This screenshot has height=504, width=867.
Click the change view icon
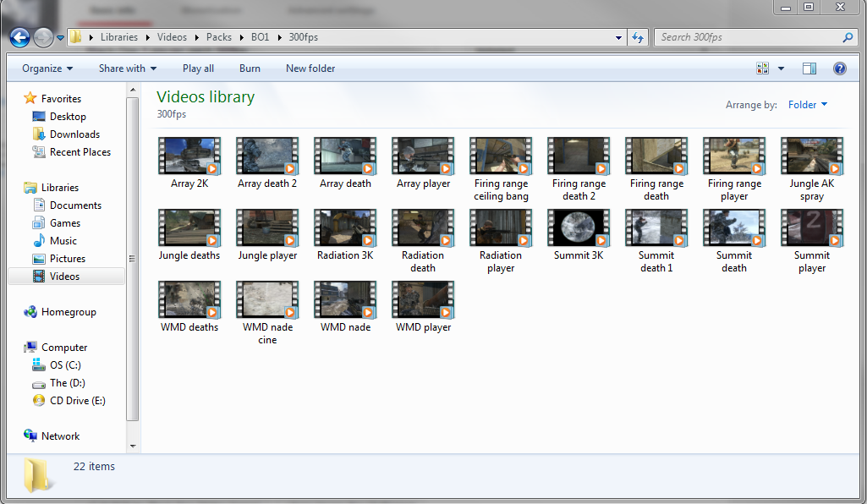[762, 68]
